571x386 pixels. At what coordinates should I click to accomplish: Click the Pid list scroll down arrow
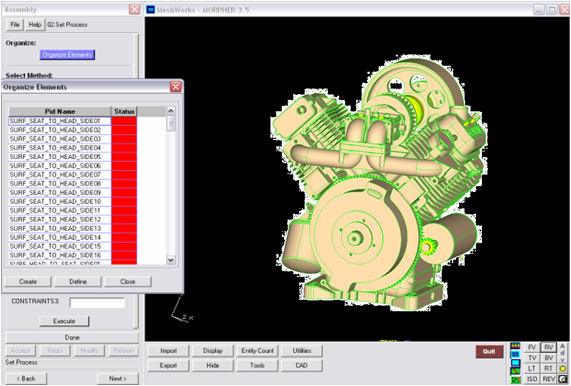(170, 260)
